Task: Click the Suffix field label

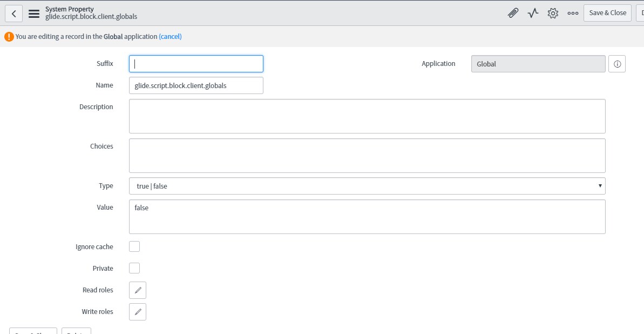Action: click(x=105, y=64)
